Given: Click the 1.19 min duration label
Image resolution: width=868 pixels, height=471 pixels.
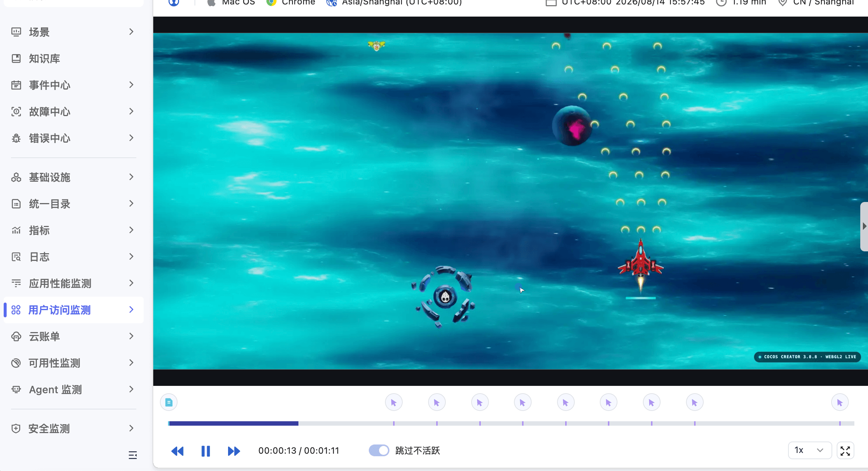Looking at the screenshot, I should 749,3.
